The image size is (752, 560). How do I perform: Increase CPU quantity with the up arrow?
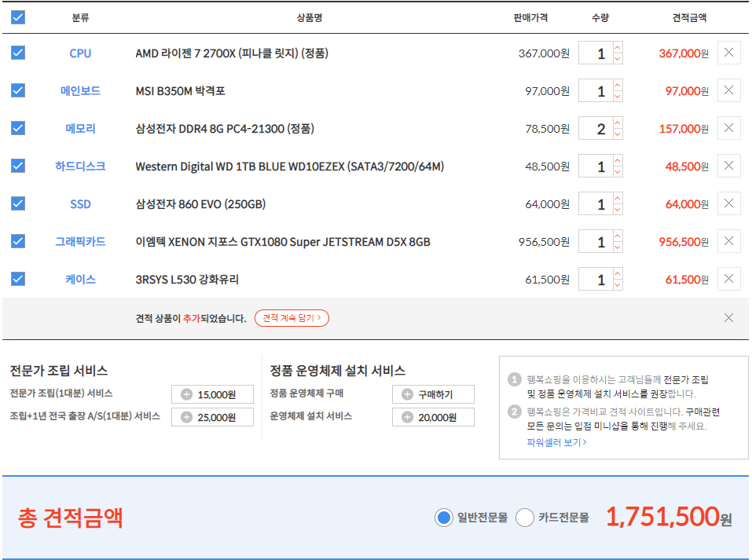click(618, 47)
